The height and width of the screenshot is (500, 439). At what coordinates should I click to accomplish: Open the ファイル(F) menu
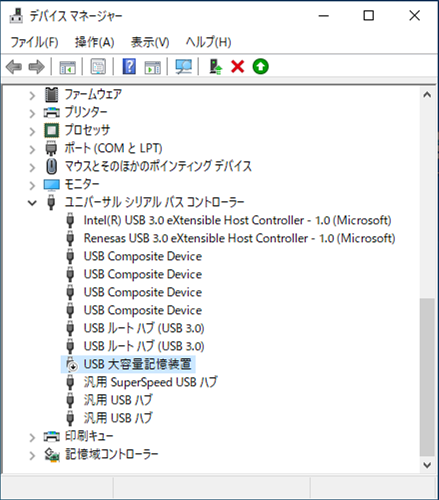34,42
